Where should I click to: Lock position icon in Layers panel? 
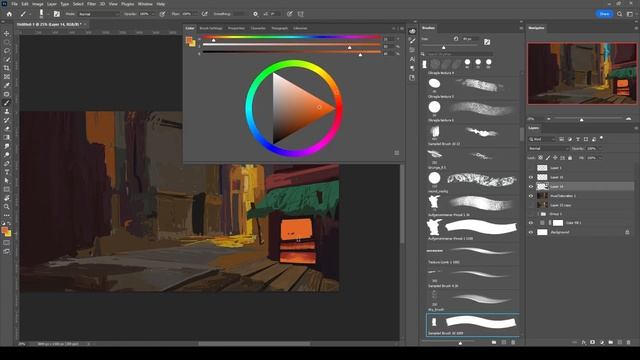(555, 158)
